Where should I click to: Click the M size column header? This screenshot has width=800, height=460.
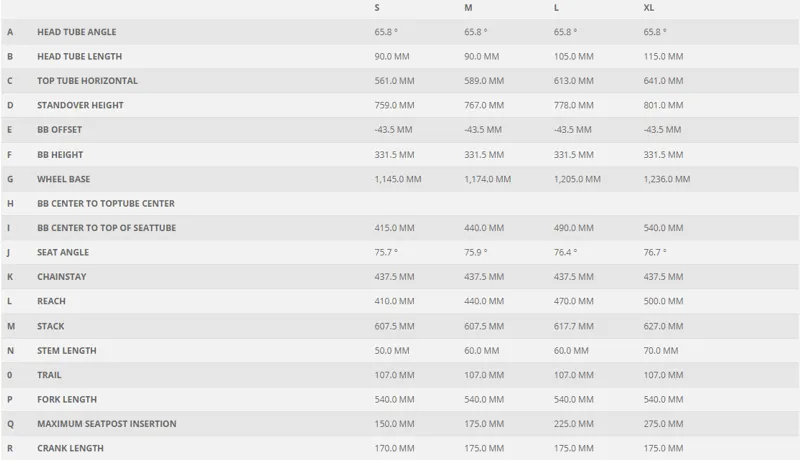(468, 8)
